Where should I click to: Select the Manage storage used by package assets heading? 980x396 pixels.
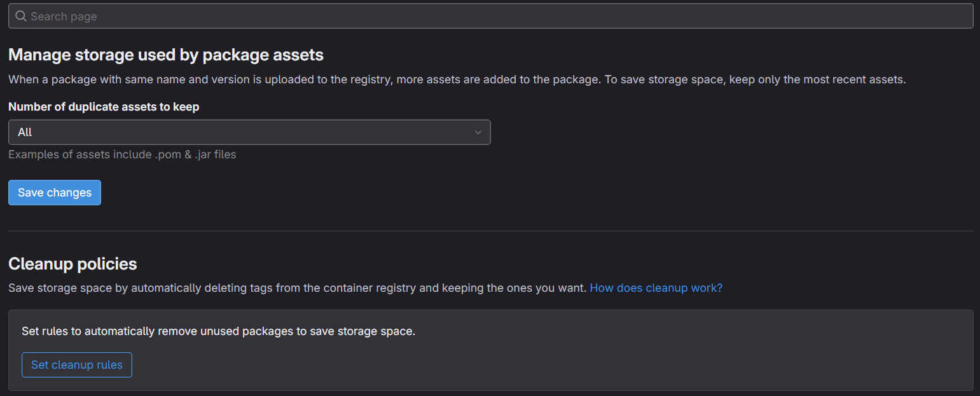coord(166,55)
